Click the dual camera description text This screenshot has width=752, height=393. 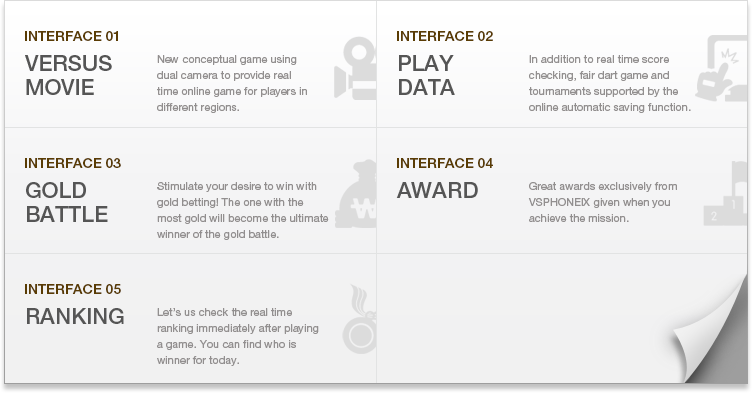(x=232, y=83)
